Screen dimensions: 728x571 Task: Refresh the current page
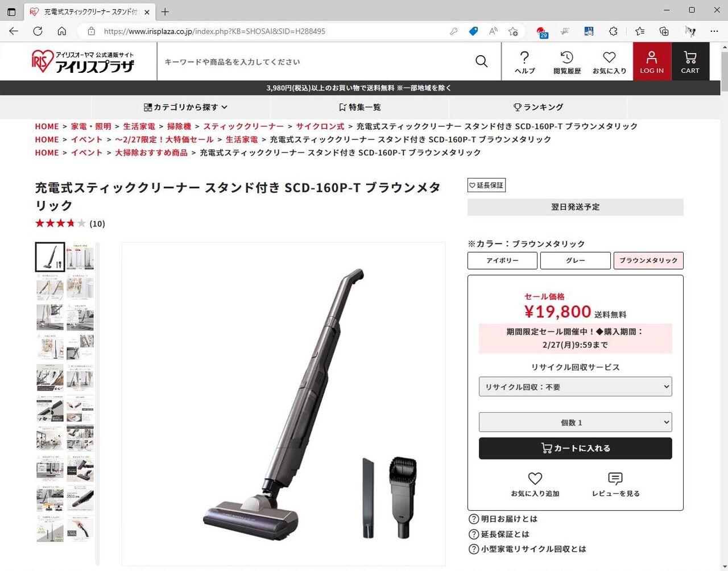tap(38, 31)
